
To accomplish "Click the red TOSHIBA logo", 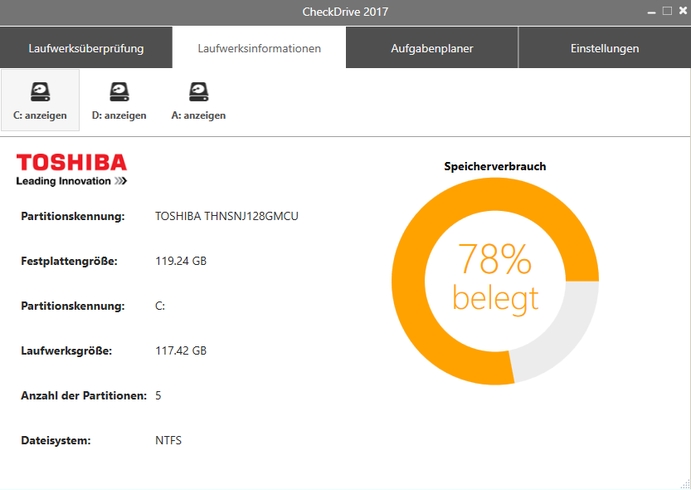I will pyautogui.click(x=71, y=163).
